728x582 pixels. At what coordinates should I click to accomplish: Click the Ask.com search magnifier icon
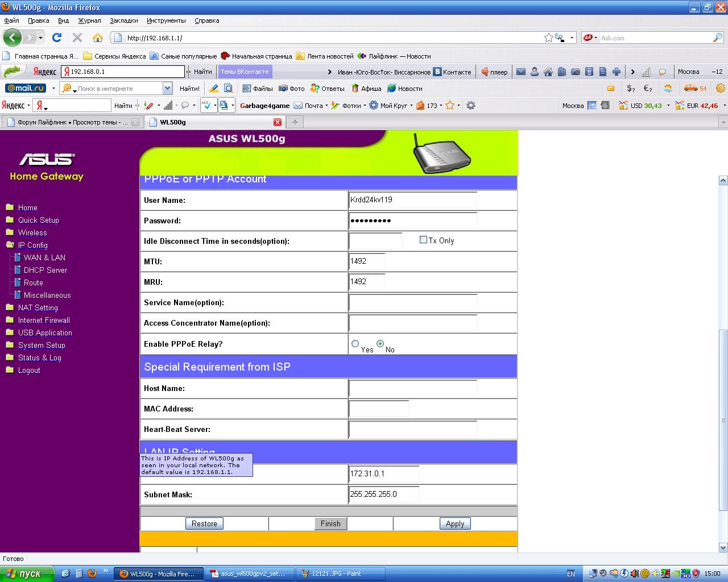718,38
